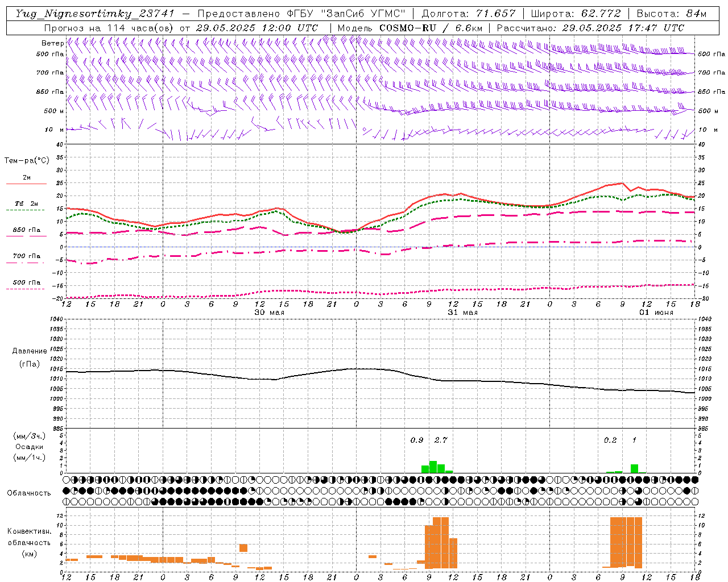The image size is (728, 582).
Task: Select the 'Долгота: 71.657' longitude field
Action: pyautogui.click(x=469, y=14)
